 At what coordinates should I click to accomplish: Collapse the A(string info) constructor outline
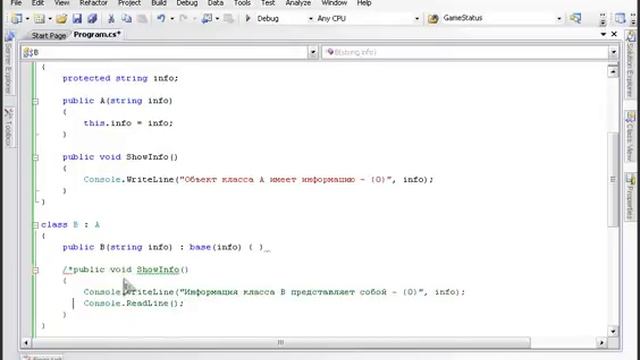pos(36,101)
